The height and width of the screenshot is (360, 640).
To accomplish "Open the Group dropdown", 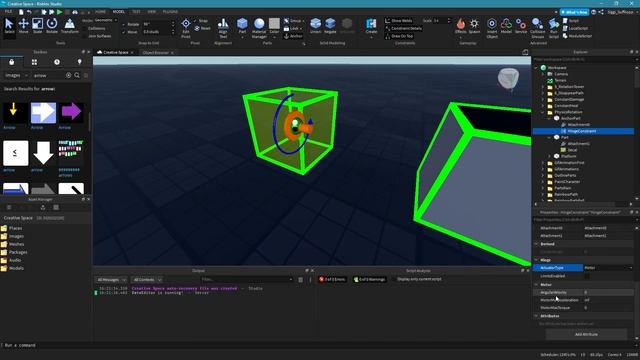I will (x=294, y=20).
